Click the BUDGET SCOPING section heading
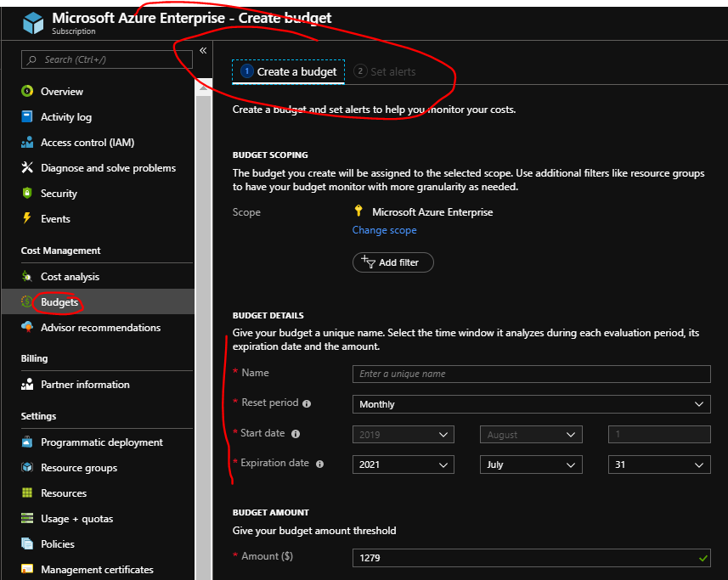The width and height of the screenshot is (728, 580). (270, 155)
